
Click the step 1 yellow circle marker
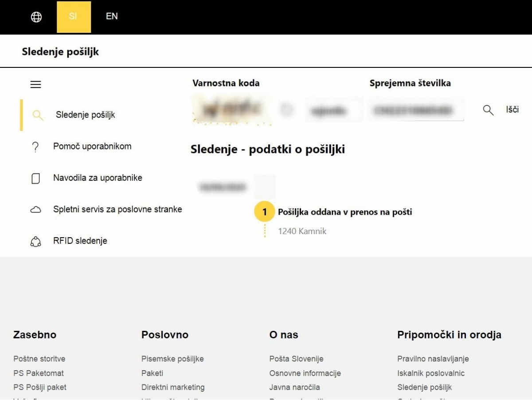(265, 212)
